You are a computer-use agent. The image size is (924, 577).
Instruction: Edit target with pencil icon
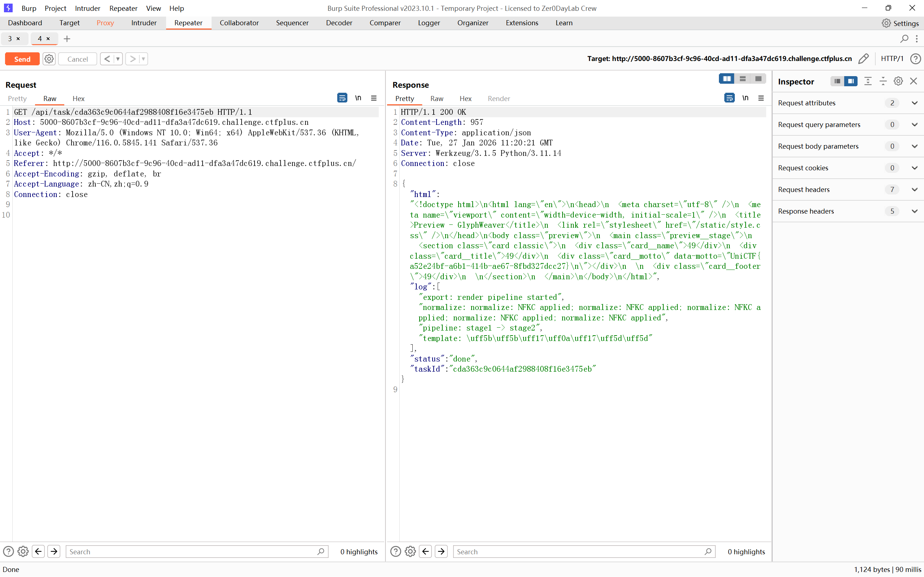(x=863, y=58)
